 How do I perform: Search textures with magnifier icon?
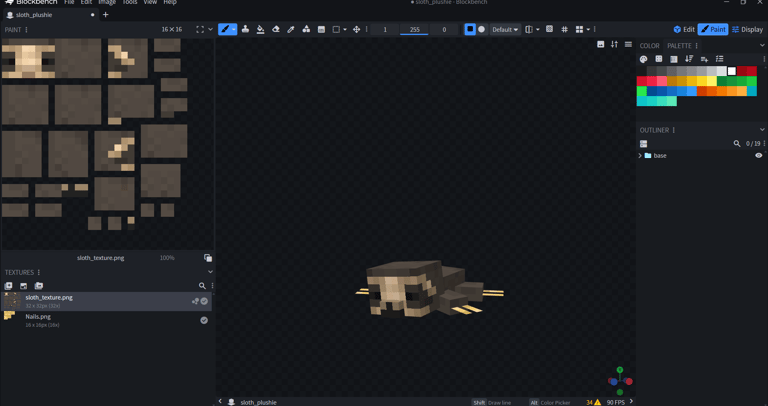(x=202, y=286)
